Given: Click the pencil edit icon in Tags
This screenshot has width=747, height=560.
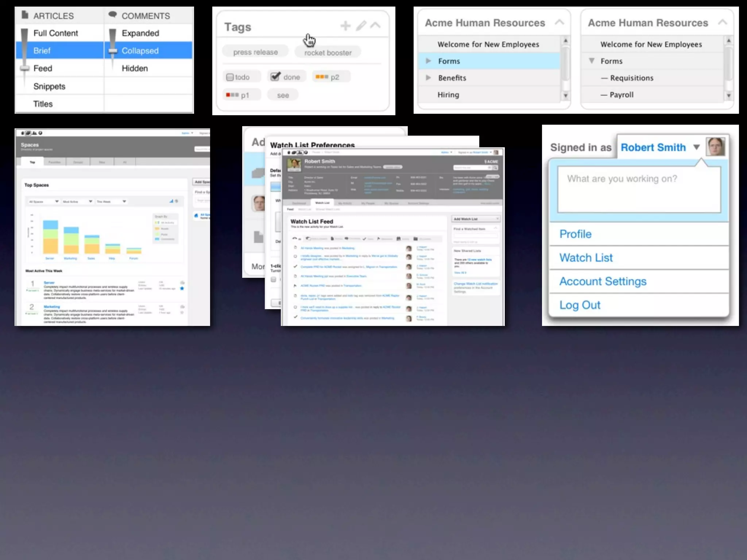Looking at the screenshot, I should (361, 26).
